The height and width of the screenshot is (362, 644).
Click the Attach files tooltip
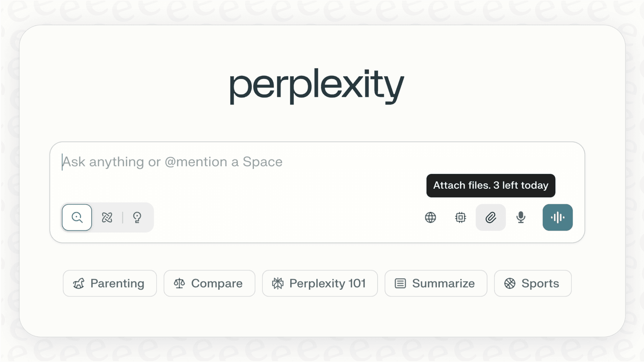[491, 185]
